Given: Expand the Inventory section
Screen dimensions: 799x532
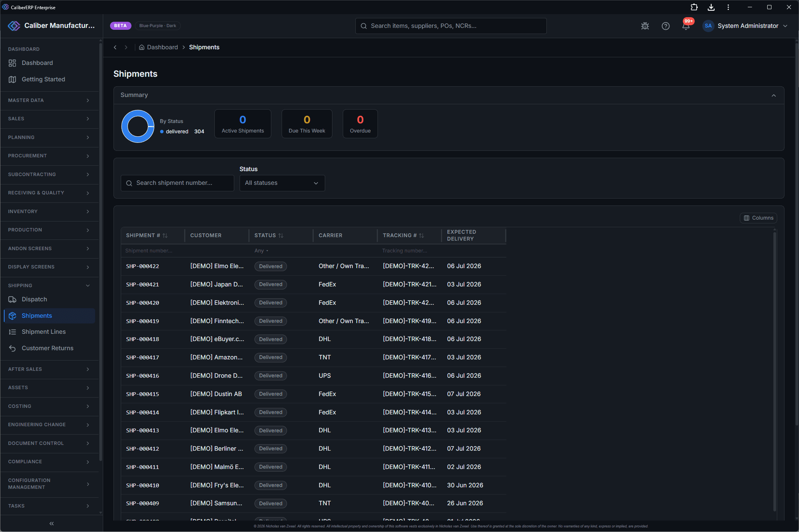Looking at the screenshot, I should pyautogui.click(x=49, y=212).
